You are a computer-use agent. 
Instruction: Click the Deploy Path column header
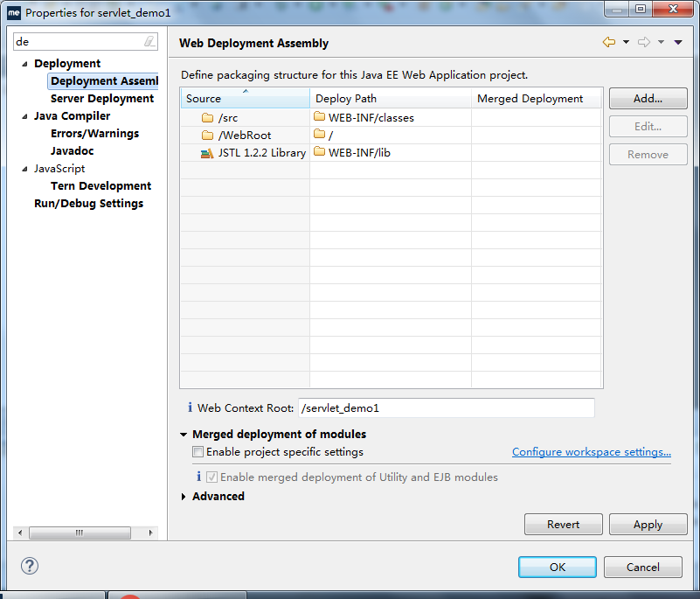pos(391,98)
